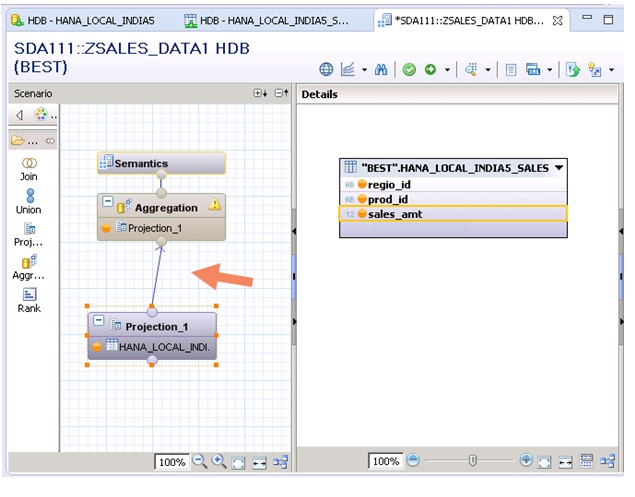Open the data preview dropdown arrow
This screenshot has height=497, width=635.
(488, 70)
